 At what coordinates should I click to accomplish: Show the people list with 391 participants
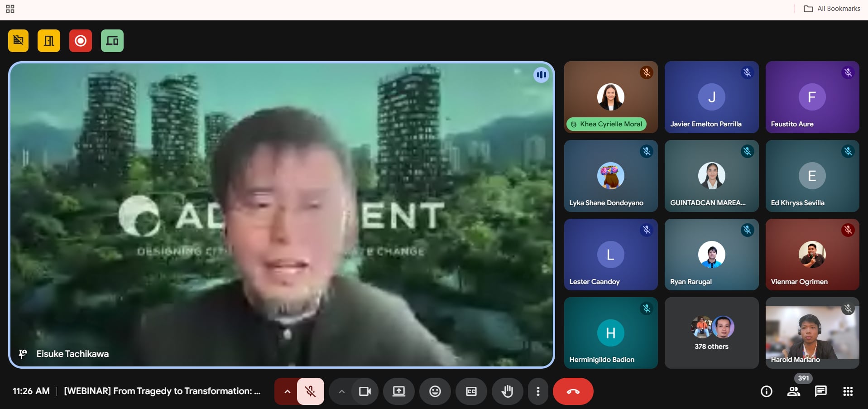coord(793,391)
